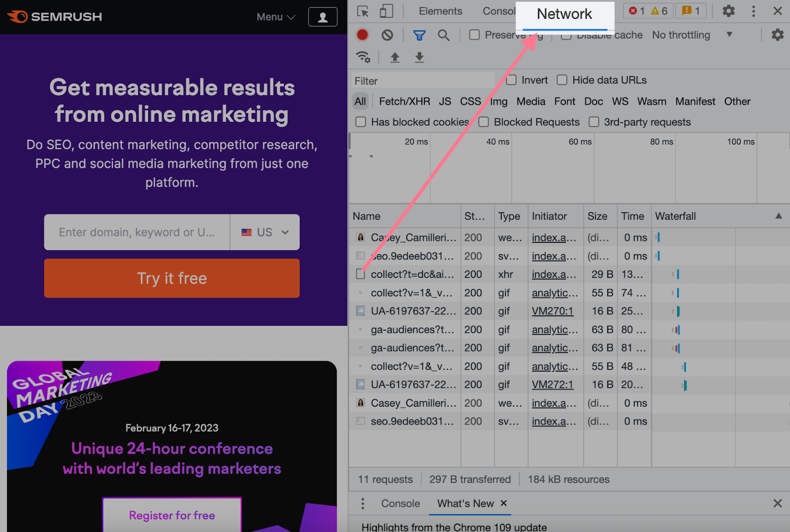Open the DevTools settings gear

728,11
